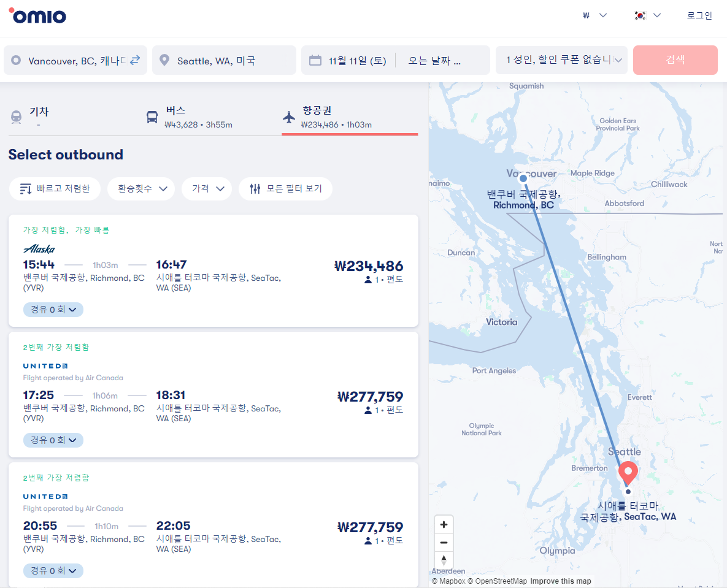Click the origin location circle icon
The width and height of the screenshot is (727, 588).
point(16,60)
